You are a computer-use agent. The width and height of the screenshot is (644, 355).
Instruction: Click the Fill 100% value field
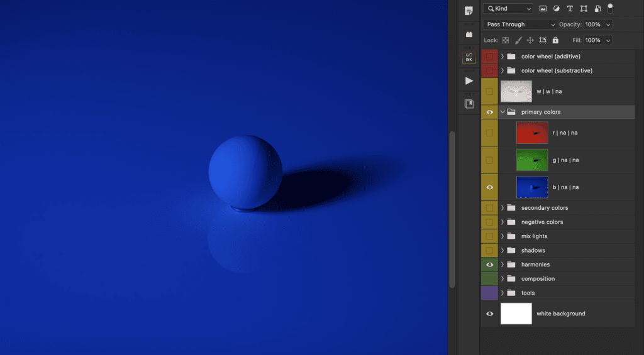[593, 40]
